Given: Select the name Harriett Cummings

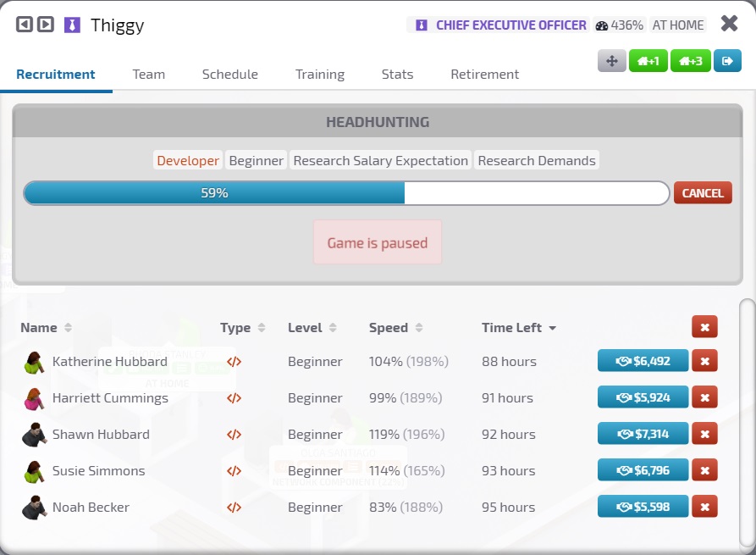Looking at the screenshot, I should 110,398.
